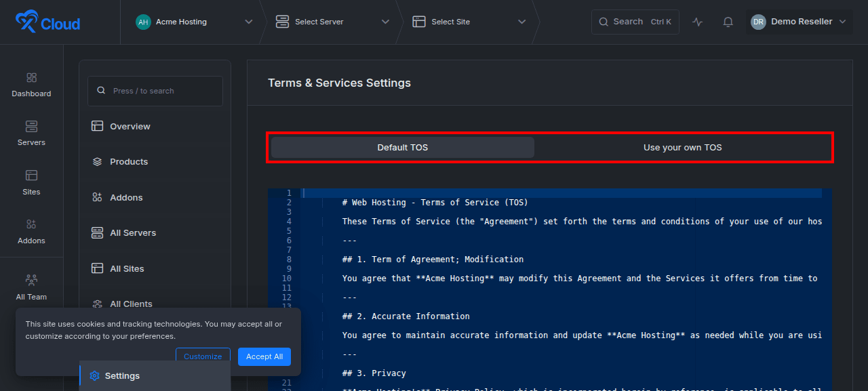Click the Overview menu icon
The image size is (868, 391).
[x=98, y=126]
